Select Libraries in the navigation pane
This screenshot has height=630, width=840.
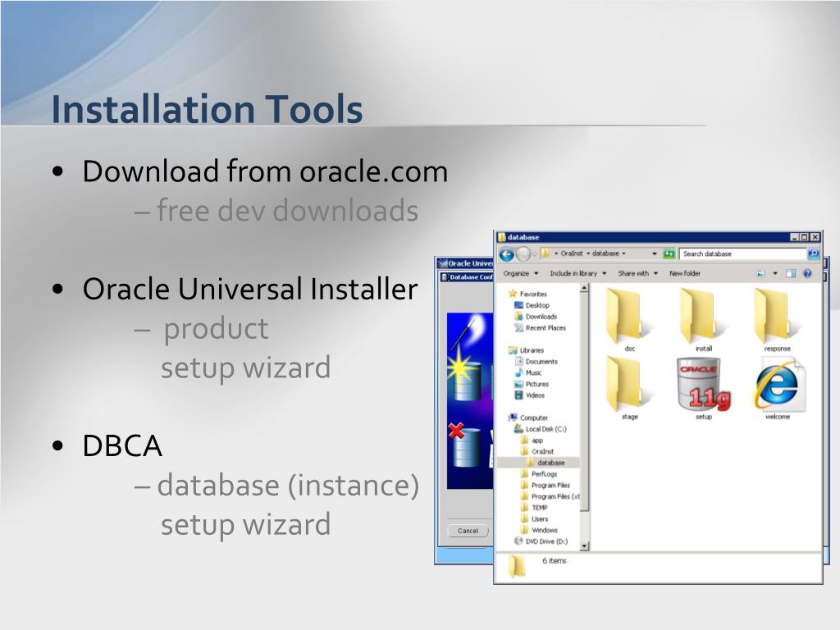[526, 350]
